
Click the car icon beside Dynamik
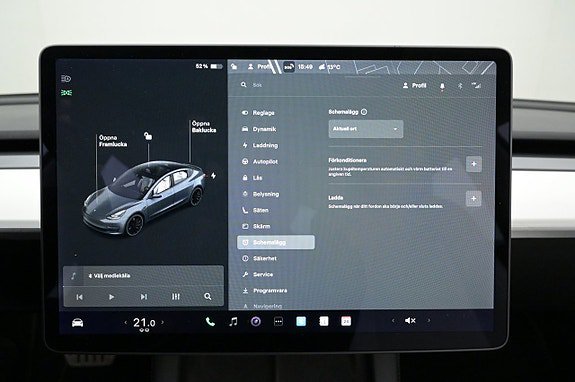pyautogui.click(x=245, y=129)
